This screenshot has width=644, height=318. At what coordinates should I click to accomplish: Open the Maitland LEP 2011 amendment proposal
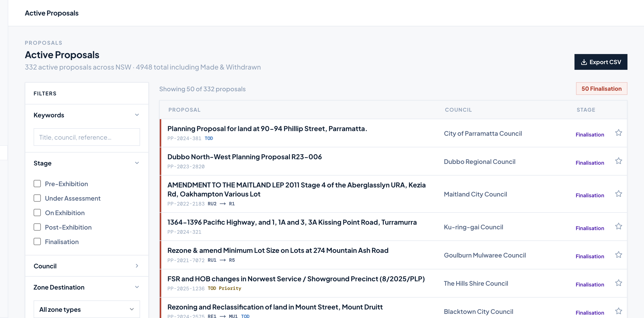296,190
